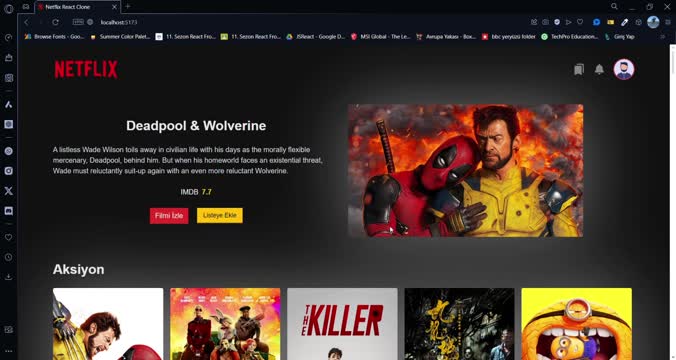Open bbc yeryüzü folder bookmark
676x360 pixels.
(x=508, y=37)
